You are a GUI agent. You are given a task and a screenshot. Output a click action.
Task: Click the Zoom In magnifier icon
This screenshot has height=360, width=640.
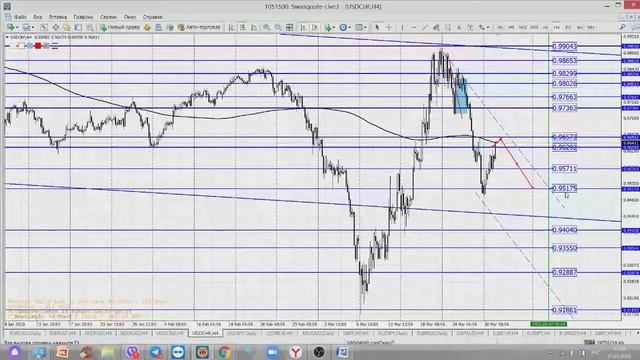tap(267, 27)
